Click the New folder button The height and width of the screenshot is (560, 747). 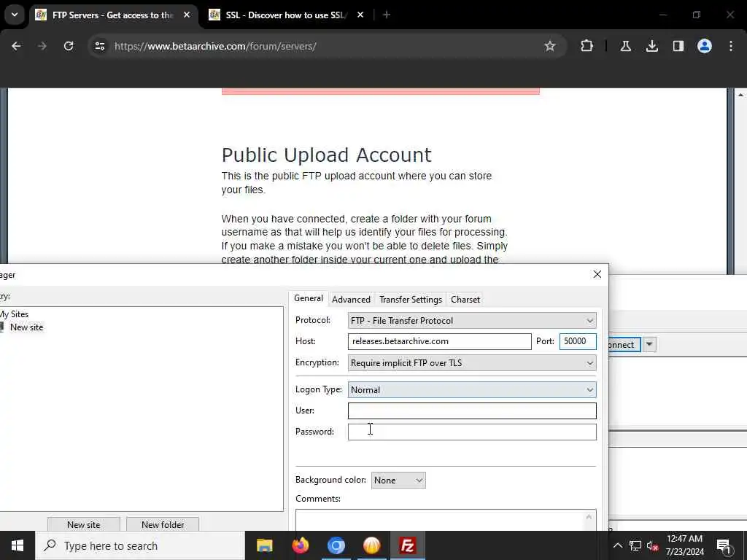pyautogui.click(x=163, y=524)
